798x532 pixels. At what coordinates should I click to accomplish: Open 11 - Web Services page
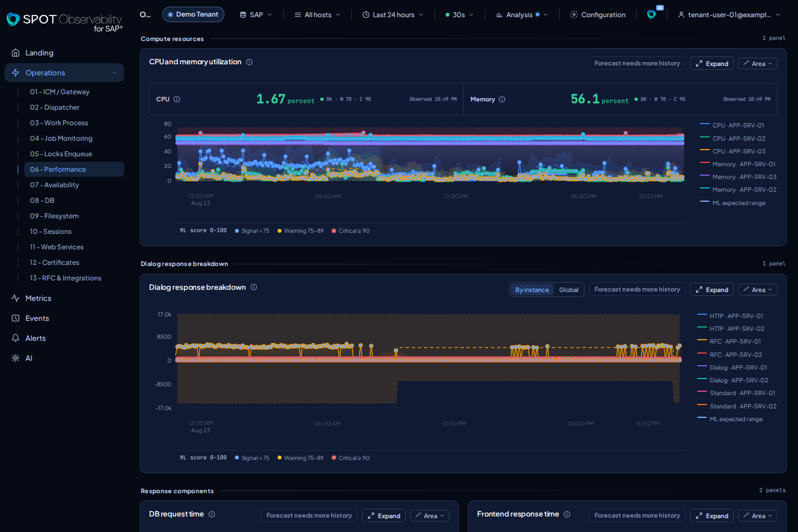tap(57, 247)
